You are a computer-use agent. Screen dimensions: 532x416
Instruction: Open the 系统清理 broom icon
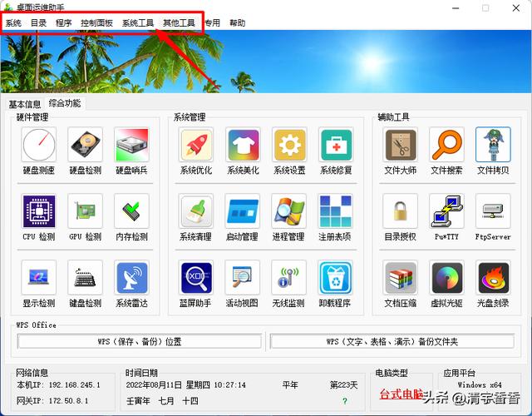(x=196, y=211)
